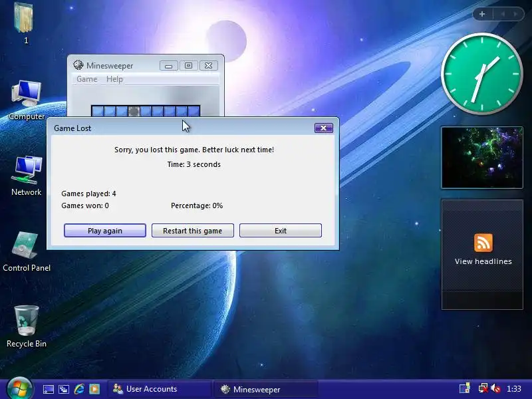532x399 pixels.
Task: Click the Percentage: 0% text
Action: coord(197,205)
